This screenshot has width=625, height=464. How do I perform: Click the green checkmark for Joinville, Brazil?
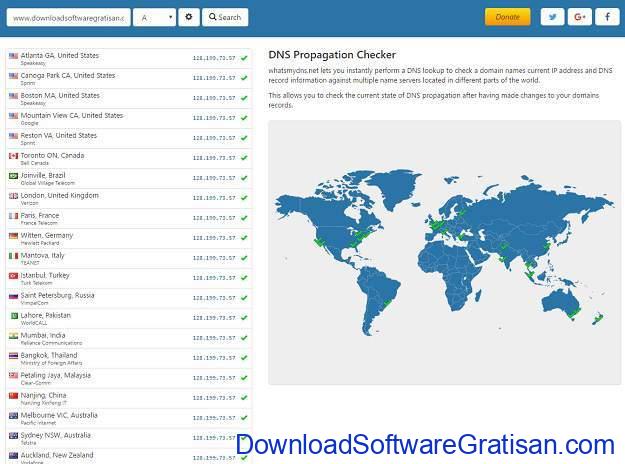coord(244,178)
